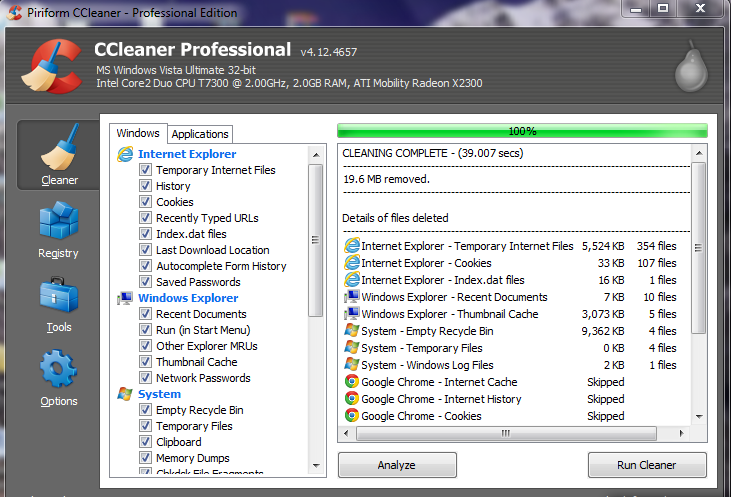Image resolution: width=731 pixels, height=497 pixels.
Task: Click IE icon beside Cookies result row
Action: pyautogui.click(x=352, y=263)
